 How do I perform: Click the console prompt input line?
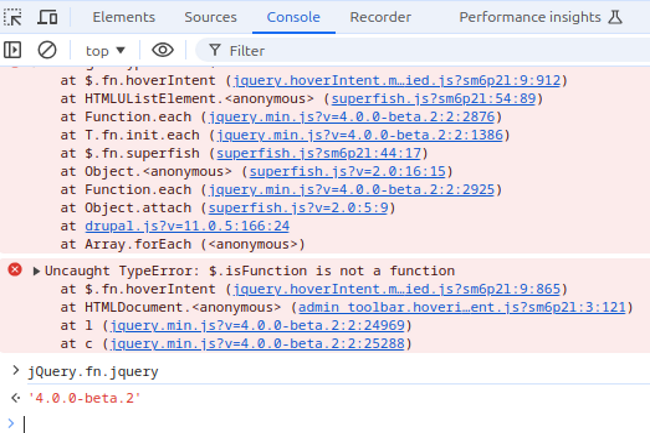pos(330,423)
